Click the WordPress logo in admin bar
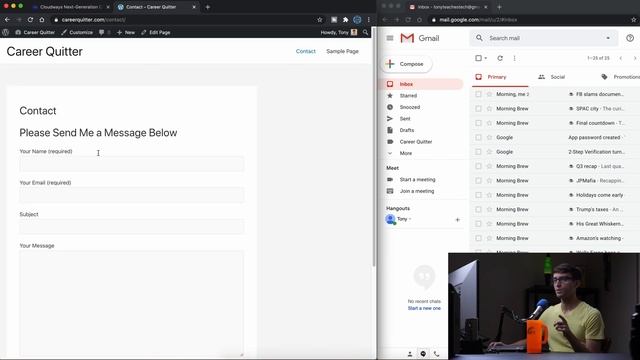This screenshot has width=640, height=360. pyautogui.click(x=6, y=32)
